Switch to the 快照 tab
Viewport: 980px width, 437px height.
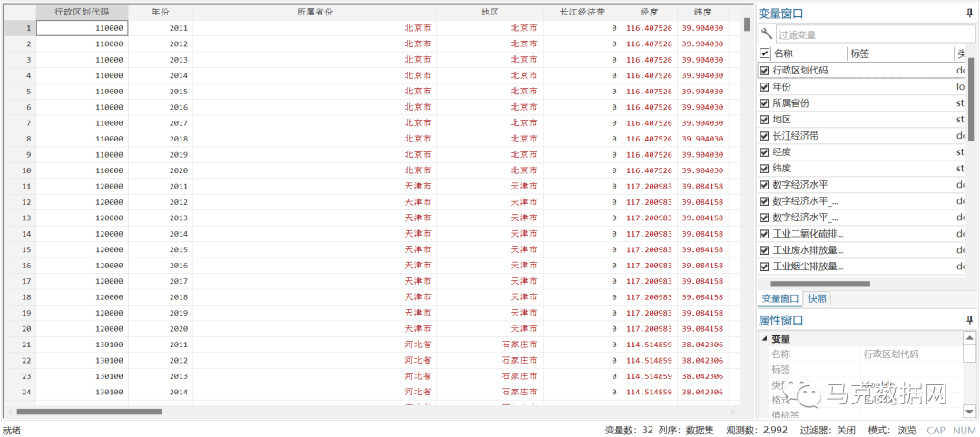817,298
